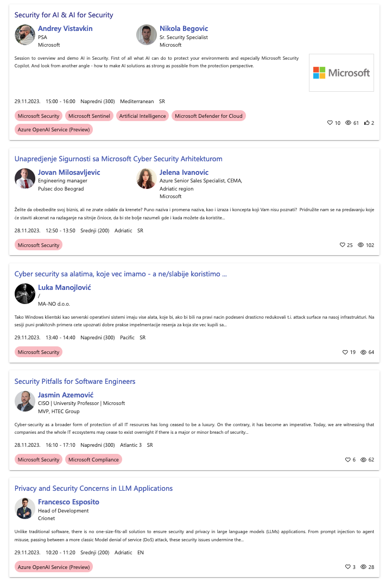Viewport: 392px width, 582px height.
Task: Click Jelena Ivanovic's profile photo
Action: pyautogui.click(x=147, y=179)
